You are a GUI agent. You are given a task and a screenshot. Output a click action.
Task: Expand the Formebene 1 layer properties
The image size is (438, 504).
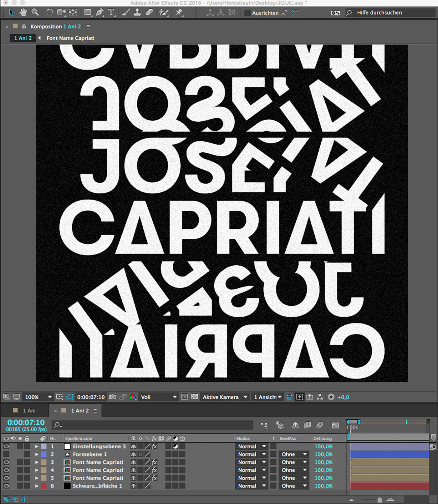37,454
